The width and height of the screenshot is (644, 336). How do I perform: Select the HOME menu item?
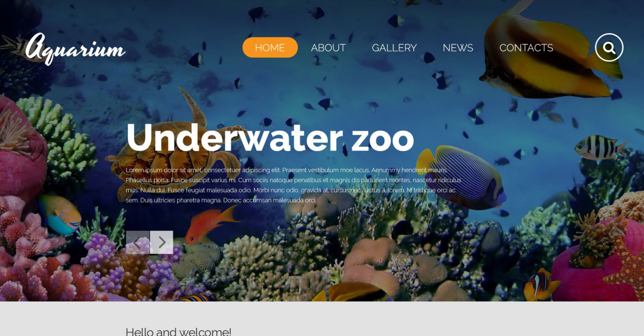point(270,48)
